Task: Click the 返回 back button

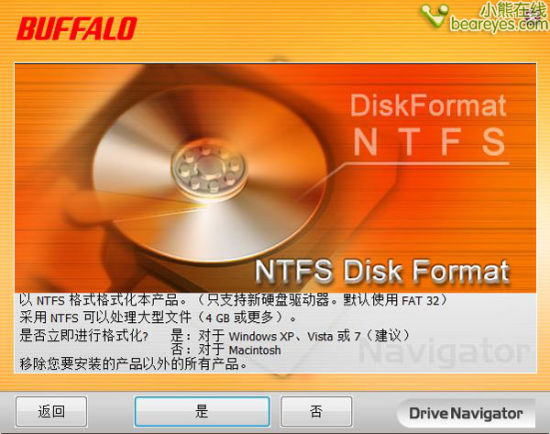Action: tap(52, 412)
